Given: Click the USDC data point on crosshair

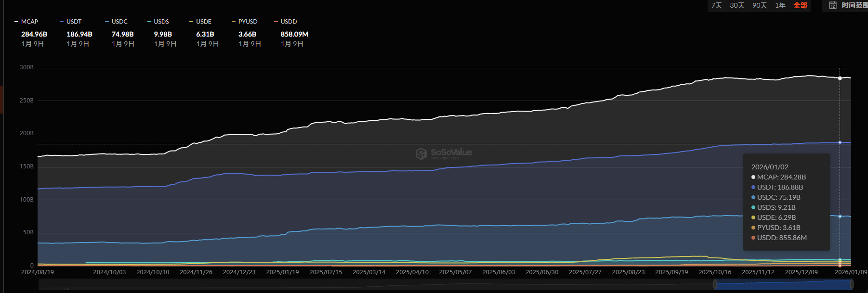Looking at the screenshot, I should pyautogui.click(x=840, y=217).
